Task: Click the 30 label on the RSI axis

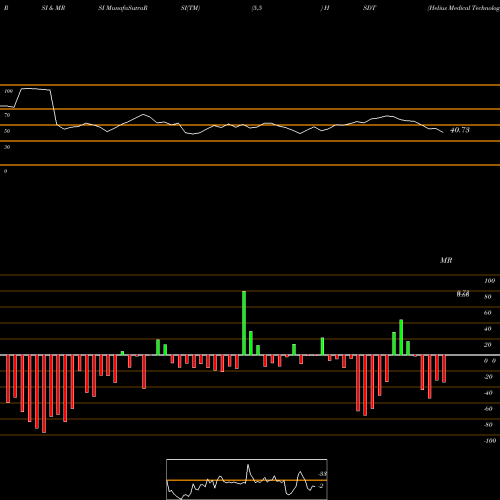Action: (x=7, y=147)
